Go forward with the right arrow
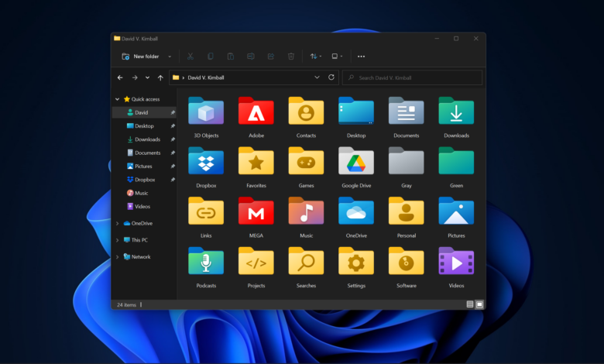 click(135, 77)
